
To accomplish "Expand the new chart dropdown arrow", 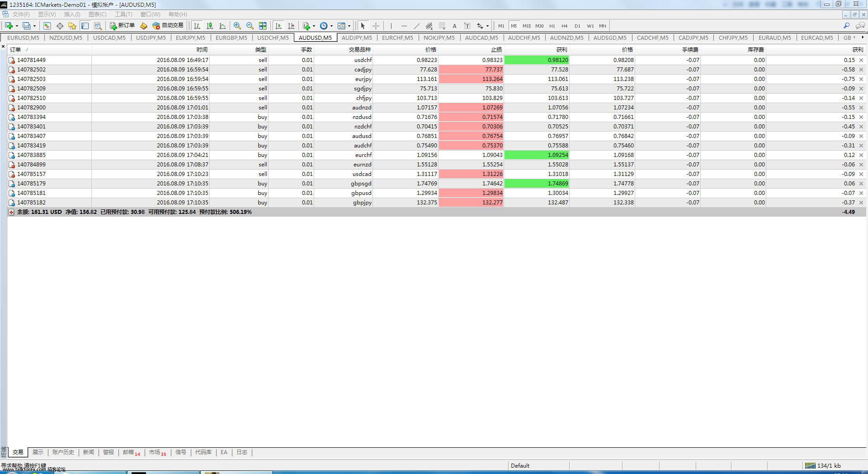I will (17, 26).
